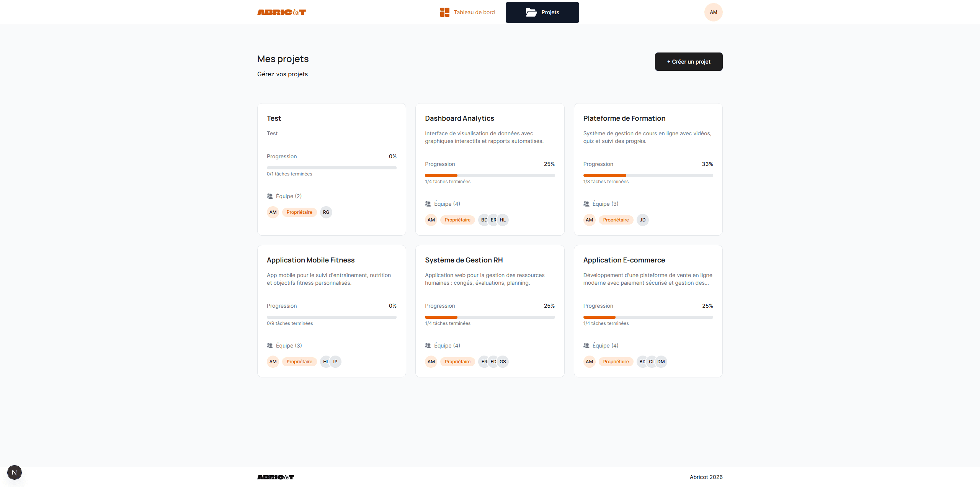Click the folder icon in Projets tab

click(531, 12)
